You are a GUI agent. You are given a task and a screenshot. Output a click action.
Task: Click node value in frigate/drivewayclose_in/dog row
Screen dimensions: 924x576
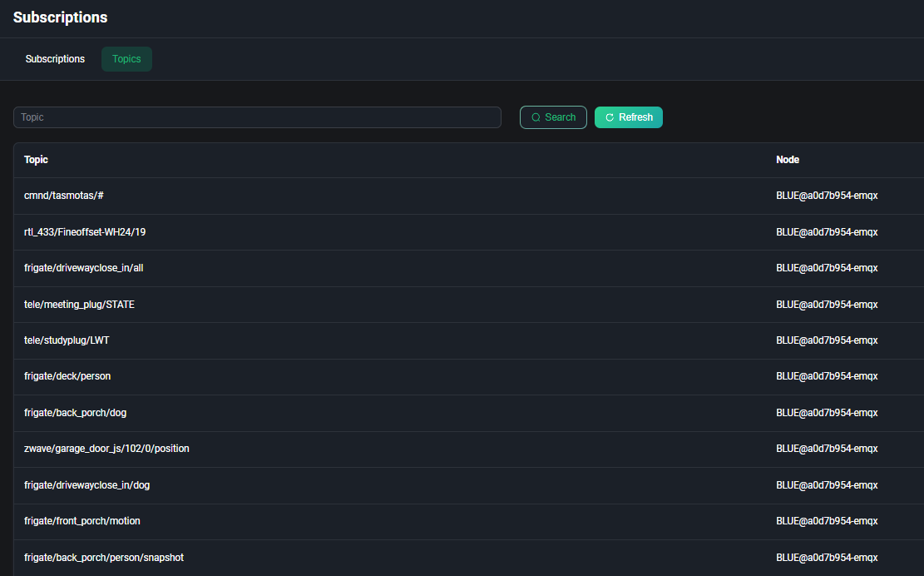tap(827, 485)
